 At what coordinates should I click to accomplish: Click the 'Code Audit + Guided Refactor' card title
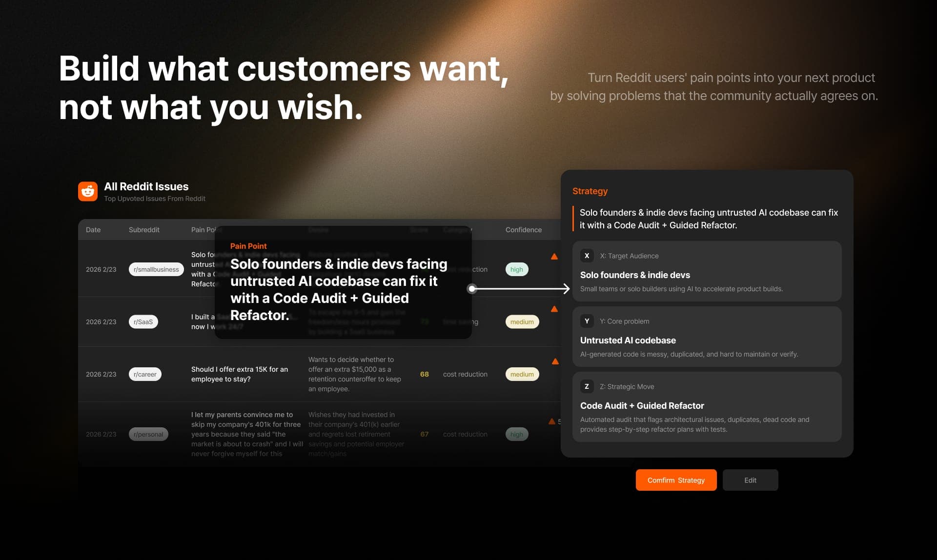642,406
